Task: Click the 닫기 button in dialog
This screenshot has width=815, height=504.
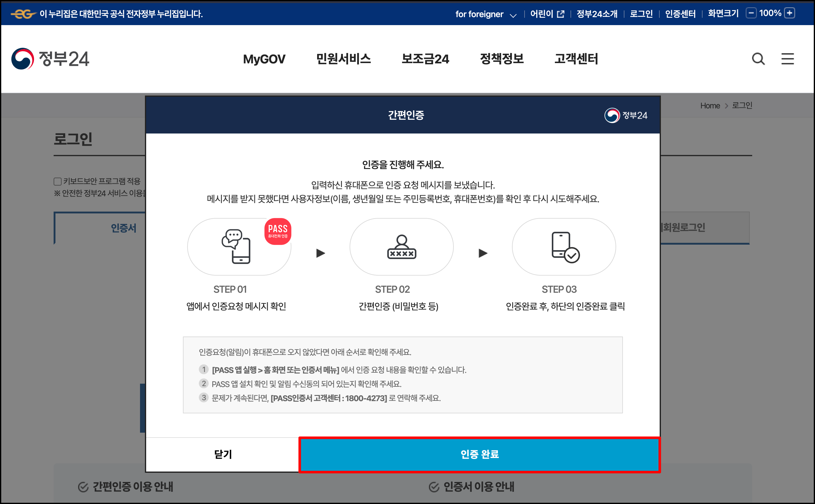Action: (223, 454)
